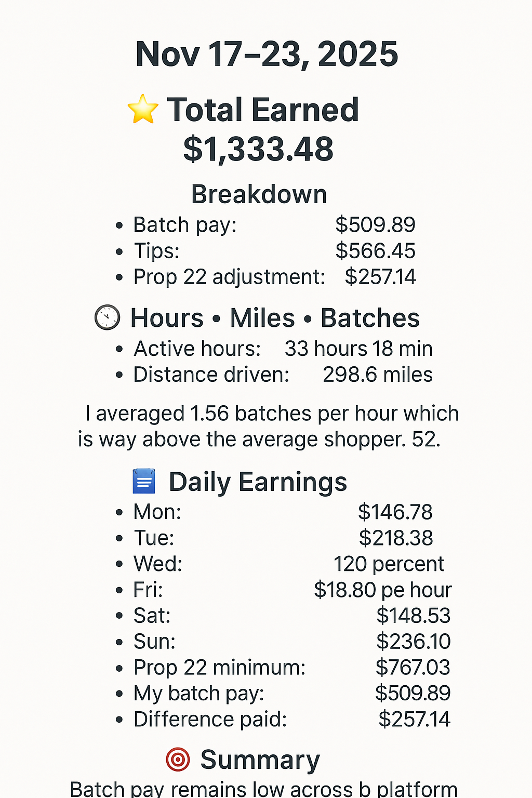Click the Daily Earnings heading
This screenshot has height=798, width=532.
click(x=258, y=482)
